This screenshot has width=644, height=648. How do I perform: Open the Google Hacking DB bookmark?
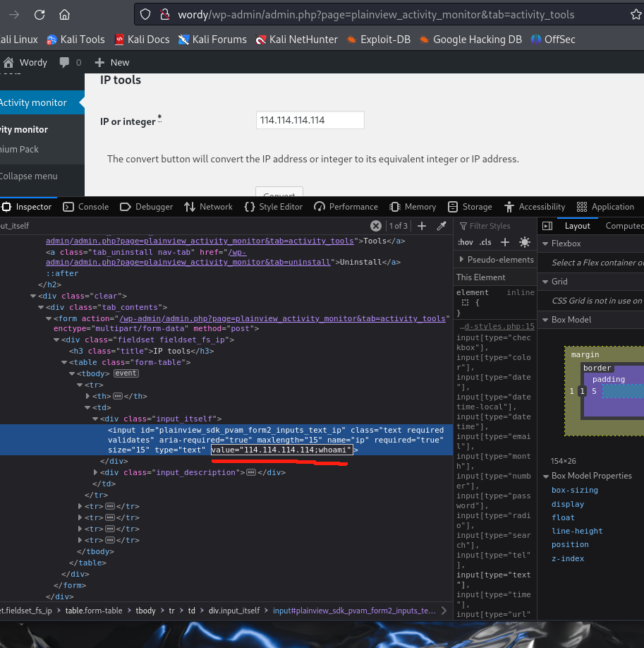pyautogui.click(x=470, y=40)
